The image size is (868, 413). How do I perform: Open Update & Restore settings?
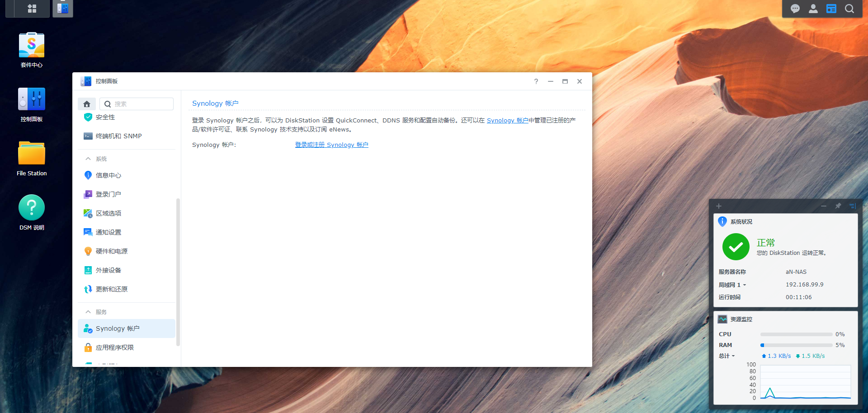click(x=127, y=289)
